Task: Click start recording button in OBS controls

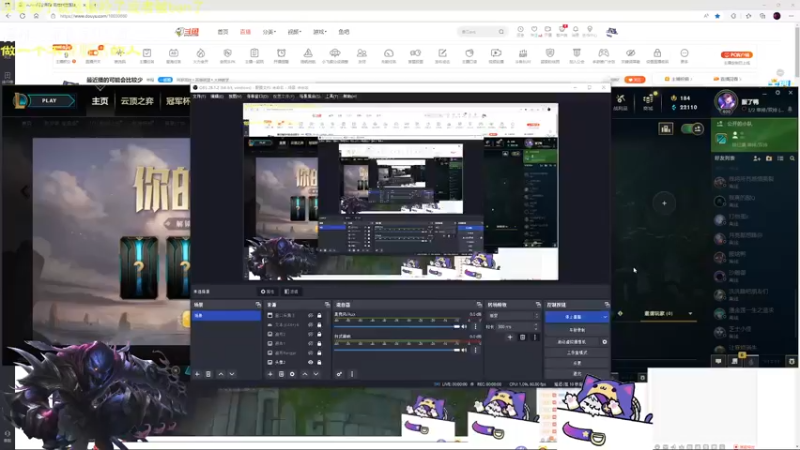Action: pyautogui.click(x=577, y=330)
